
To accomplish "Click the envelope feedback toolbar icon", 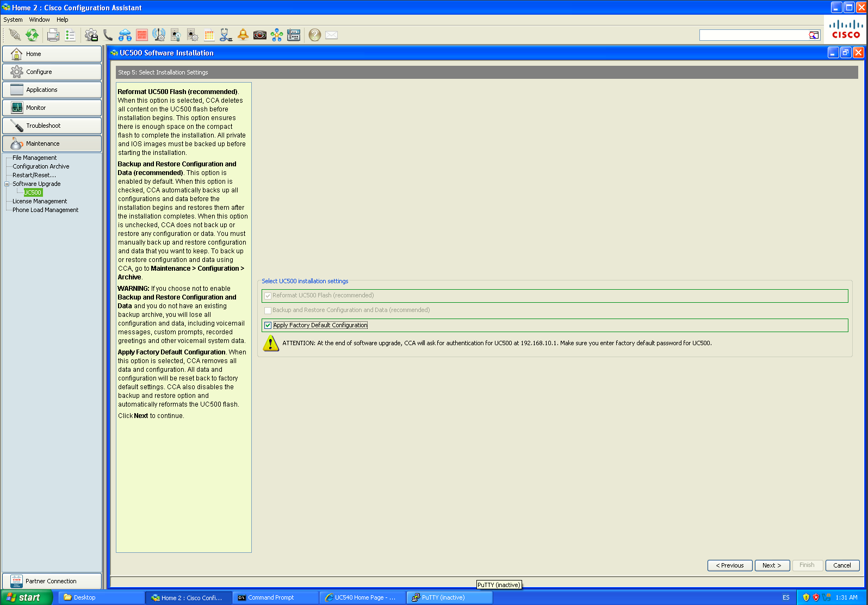I will [x=332, y=35].
